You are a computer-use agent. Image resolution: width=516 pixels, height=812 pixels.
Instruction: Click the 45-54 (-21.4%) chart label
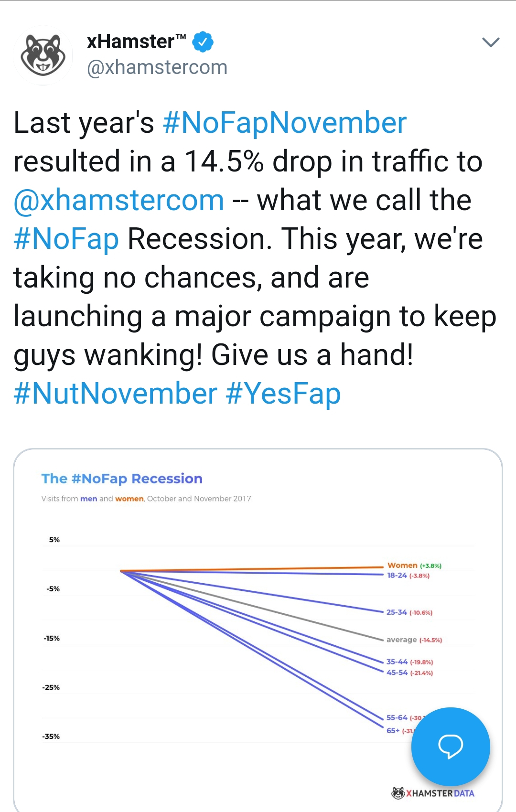click(409, 673)
